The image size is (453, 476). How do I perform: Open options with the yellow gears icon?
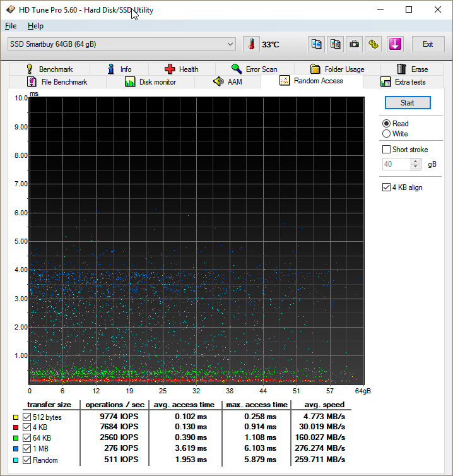pyautogui.click(x=374, y=44)
